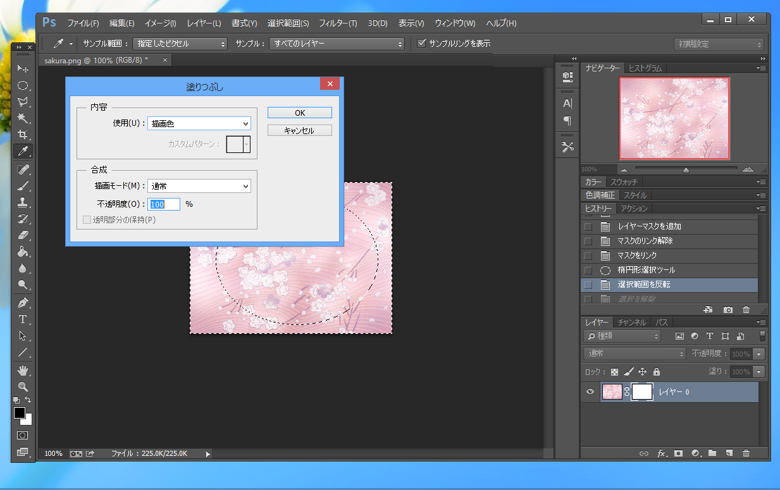Expand the サンプル範囲 dropdown
This screenshot has width=780, height=490.
pos(180,44)
